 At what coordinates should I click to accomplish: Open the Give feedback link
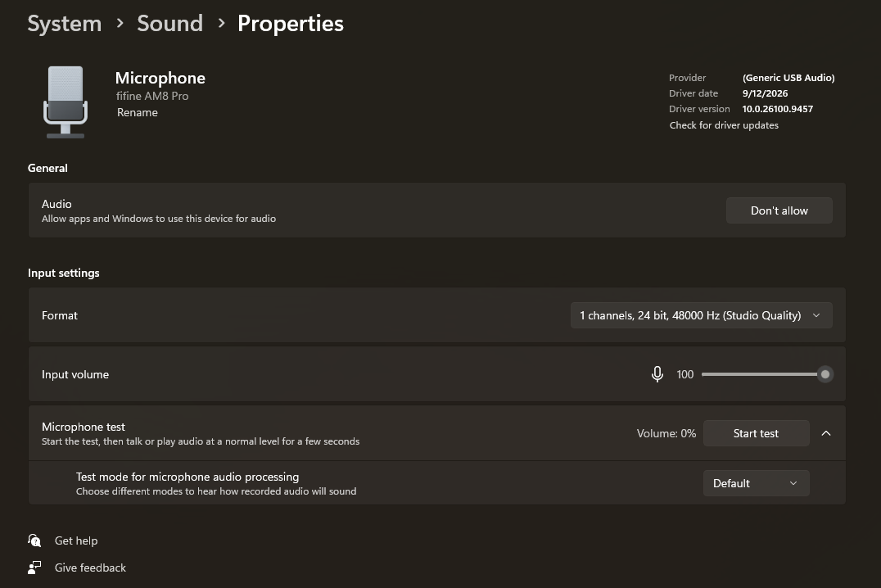90,568
